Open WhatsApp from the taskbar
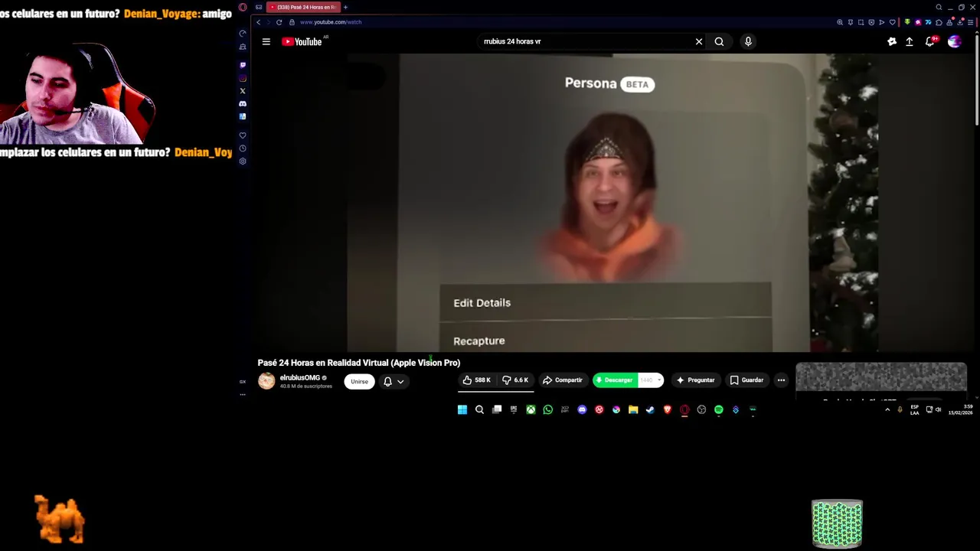The width and height of the screenshot is (980, 551). coord(548,409)
